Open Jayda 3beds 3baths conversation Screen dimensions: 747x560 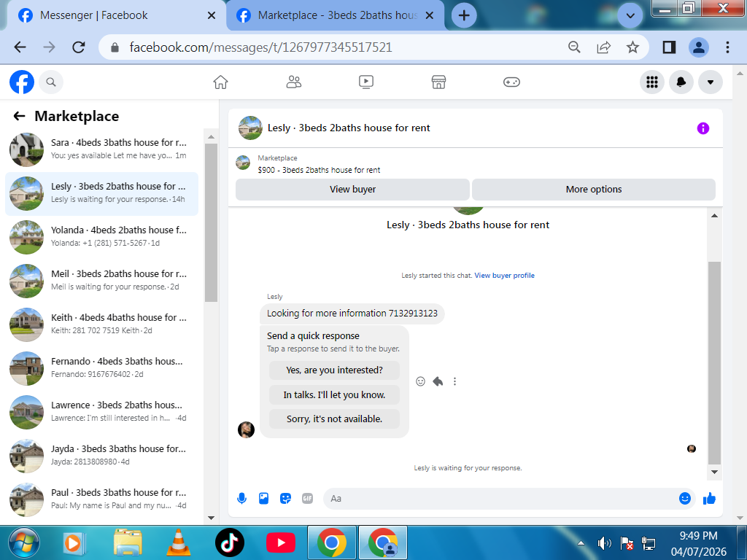pos(101,456)
